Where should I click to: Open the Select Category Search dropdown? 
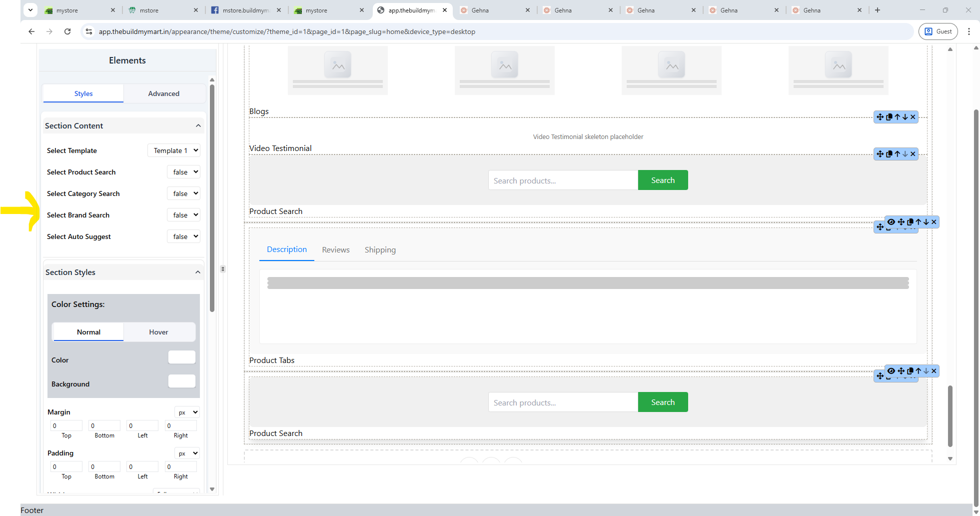183,193
